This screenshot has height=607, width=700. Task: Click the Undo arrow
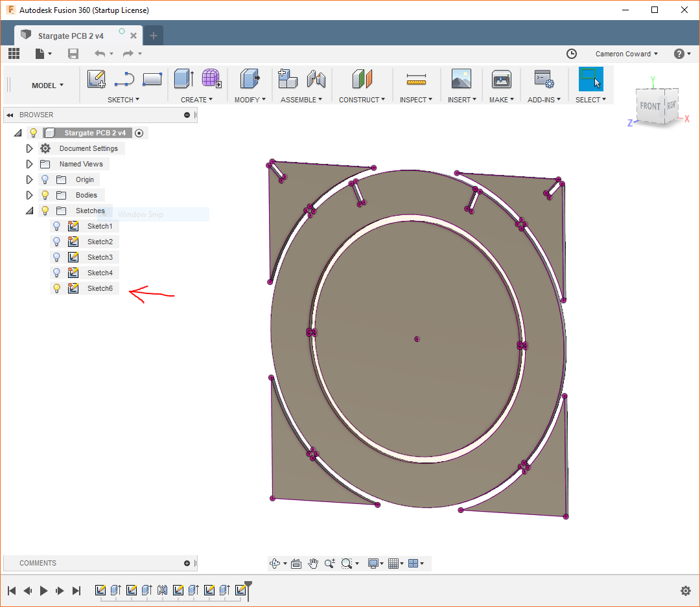(x=100, y=54)
